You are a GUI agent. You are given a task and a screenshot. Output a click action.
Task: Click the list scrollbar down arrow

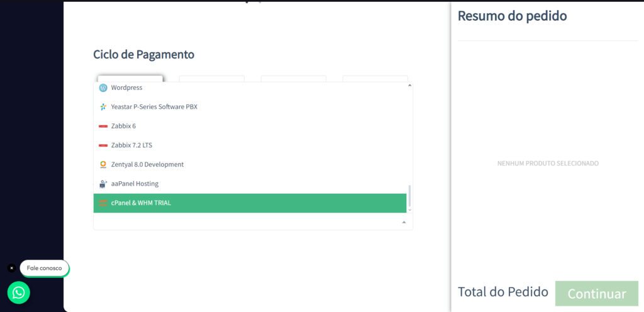(x=409, y=209)
